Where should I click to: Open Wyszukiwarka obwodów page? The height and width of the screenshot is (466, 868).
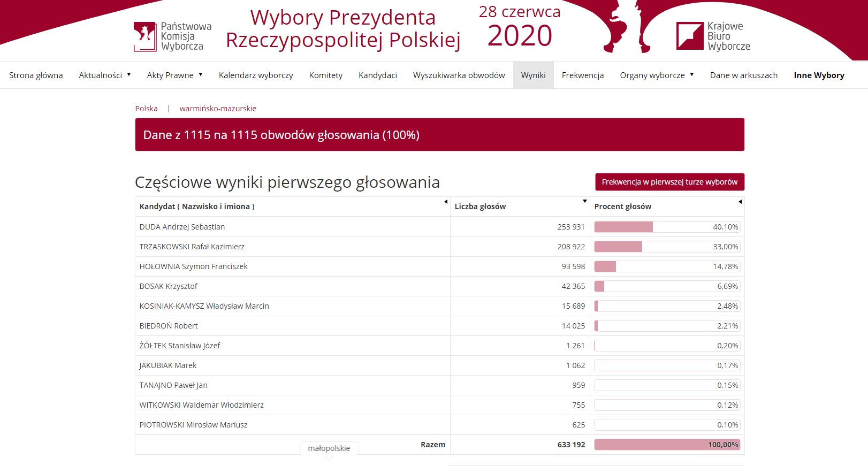click(459, 75)
